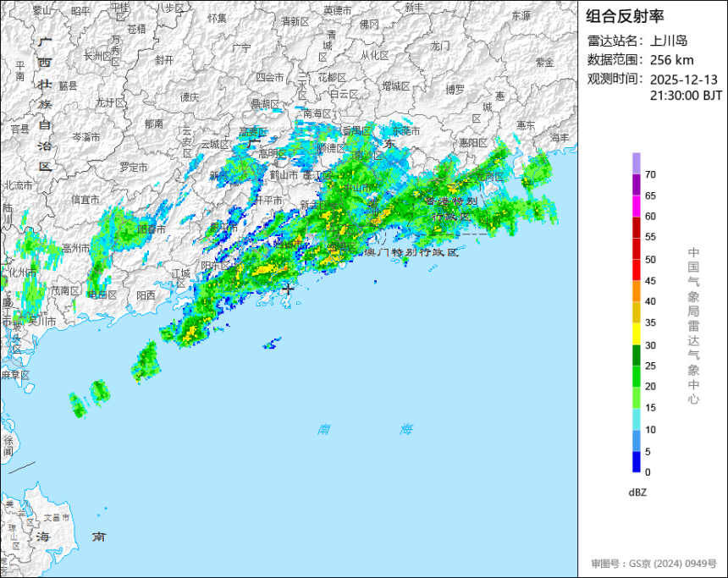Click the 高州市 map label
Screen dimensions: 728x578
click(x=76, y=248)
